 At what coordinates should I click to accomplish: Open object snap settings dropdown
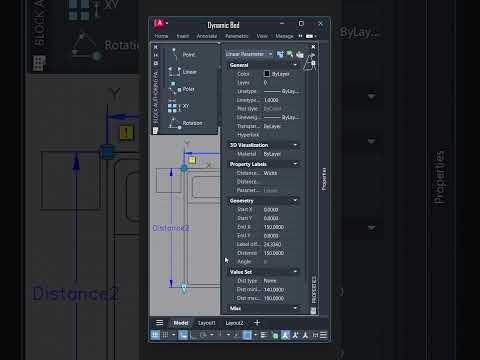coord(256,335)
